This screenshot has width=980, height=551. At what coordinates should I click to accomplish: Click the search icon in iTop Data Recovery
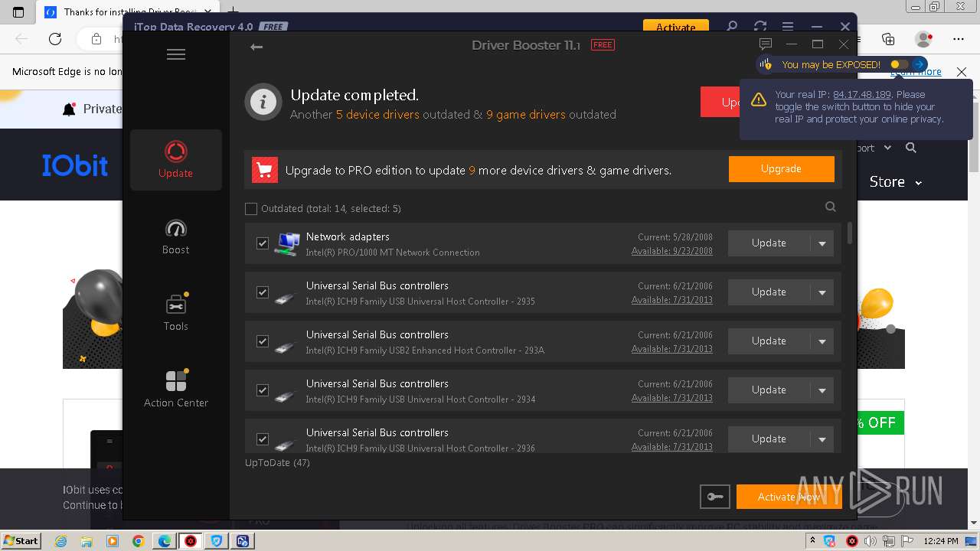point(732,26)
